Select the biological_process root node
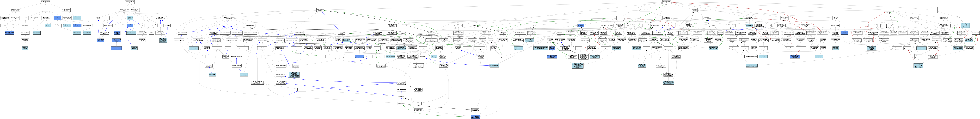Image resolution: width=980 pixels, height=119 pixels. 667,2
